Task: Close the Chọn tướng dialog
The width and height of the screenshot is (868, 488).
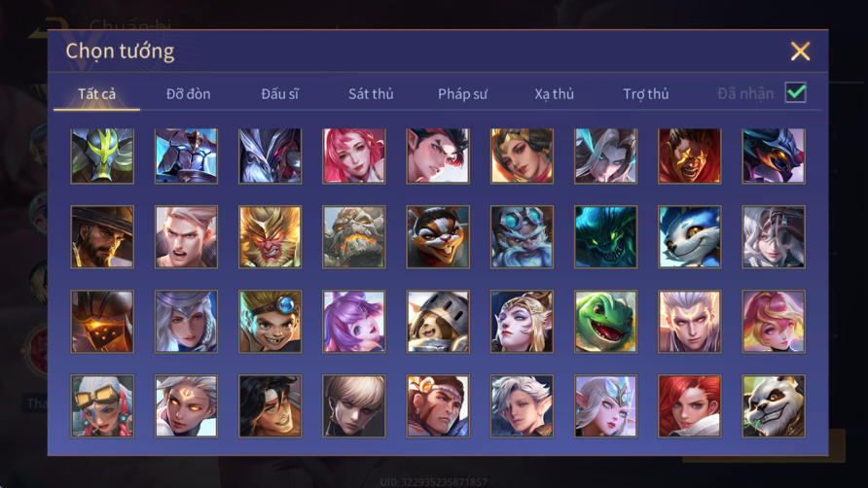Action: click(x=800, y=51)
